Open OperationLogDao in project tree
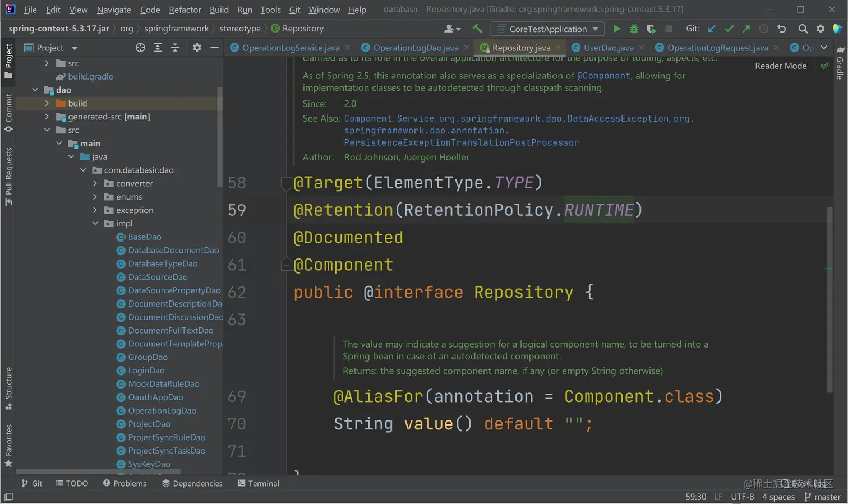The height and width of the screenshot is (504, 848). point(162,411)
